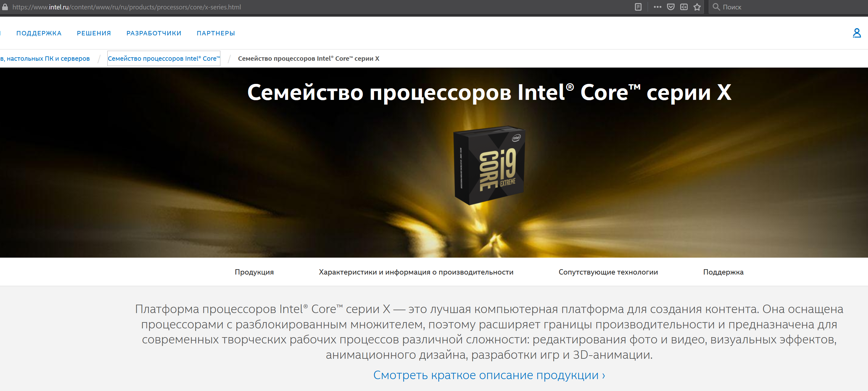Open Семейство процессоров Intel Core breadcrumb link
Image resolution: width=868 pixels, height=391 pixels.
point(164,58)
